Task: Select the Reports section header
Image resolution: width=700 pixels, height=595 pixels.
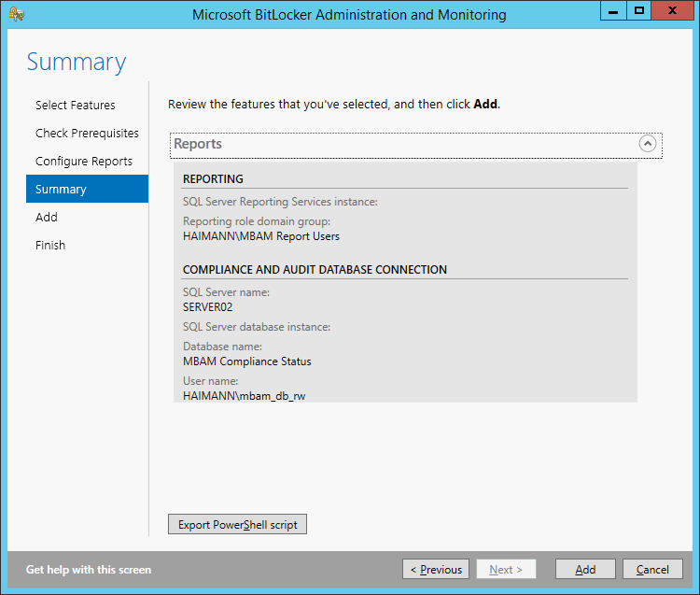Action: pos(415,145)
